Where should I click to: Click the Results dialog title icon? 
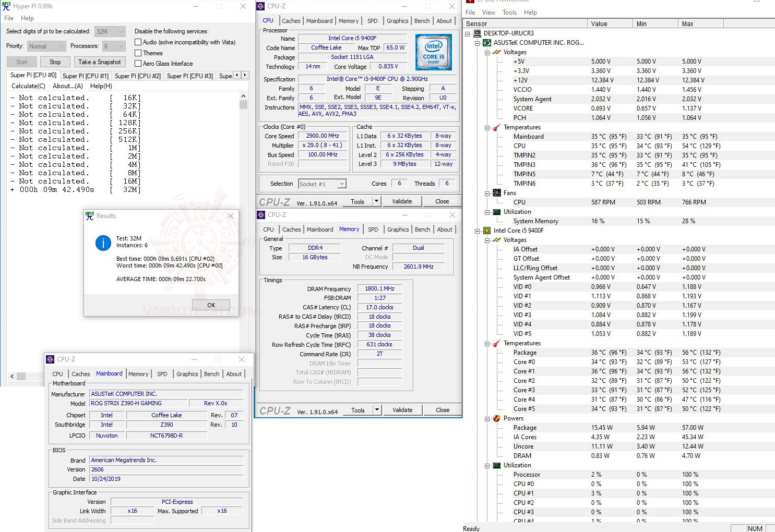pos(90,215)
